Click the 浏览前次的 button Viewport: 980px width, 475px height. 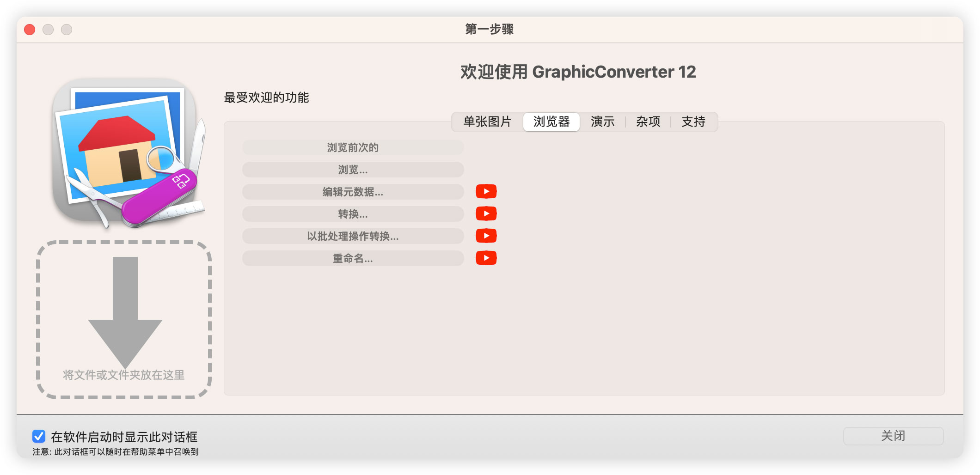(x=353, y=147)
